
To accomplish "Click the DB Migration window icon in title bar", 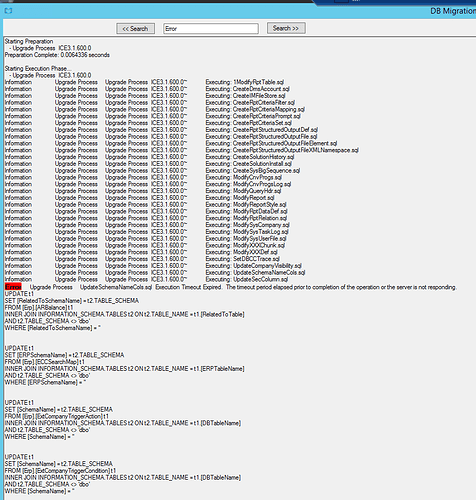I will point(8,11).
